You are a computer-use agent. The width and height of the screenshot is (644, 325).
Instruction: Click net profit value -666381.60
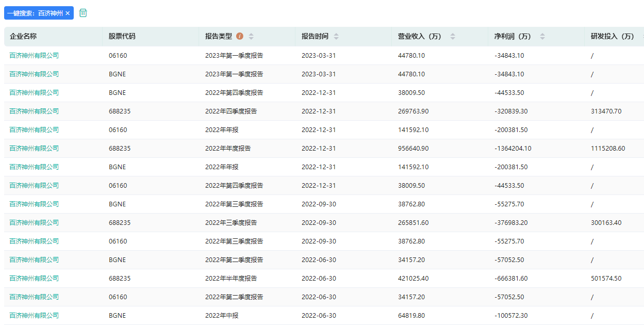(511, 278)
